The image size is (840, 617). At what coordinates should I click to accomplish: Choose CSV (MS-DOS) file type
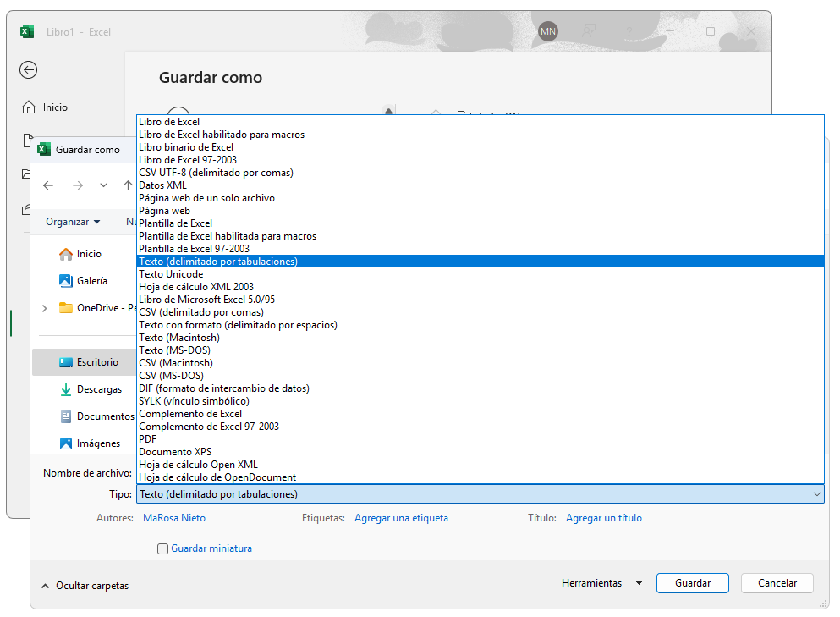click(480, 376)
